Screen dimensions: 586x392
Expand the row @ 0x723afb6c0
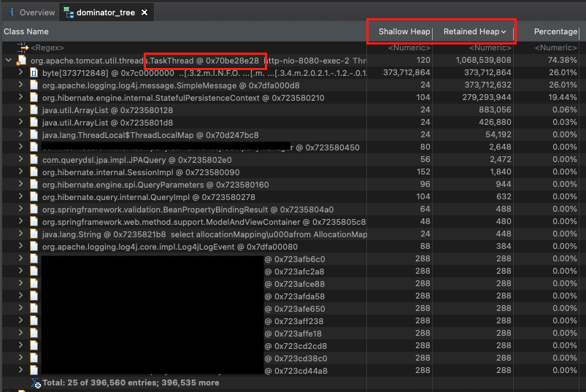coord(21,258)
